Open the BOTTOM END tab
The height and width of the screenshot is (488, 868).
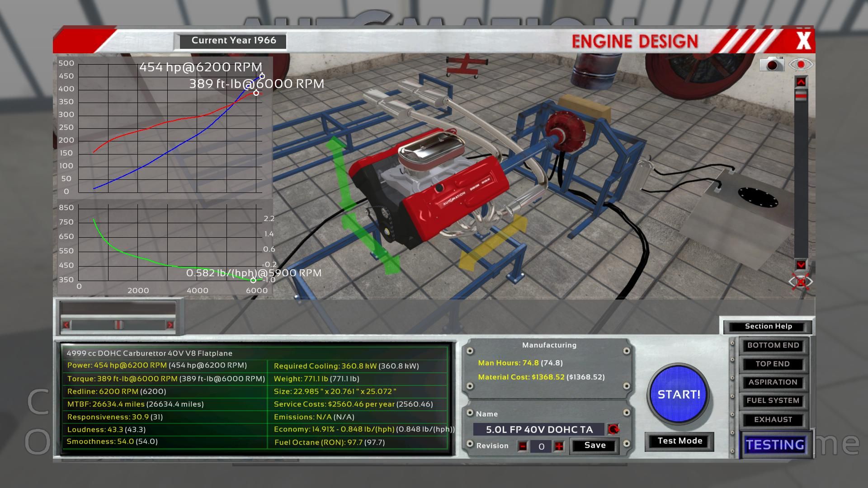(x=773, y=346)
